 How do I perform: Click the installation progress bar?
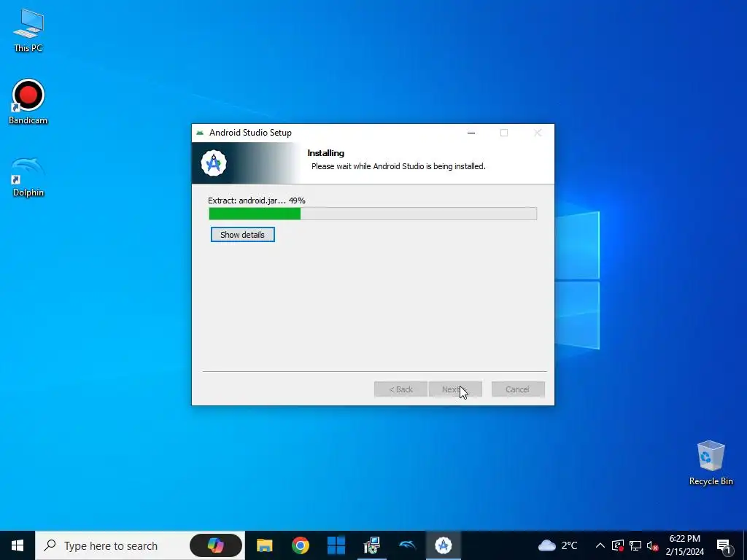click(x=373, y=214)
